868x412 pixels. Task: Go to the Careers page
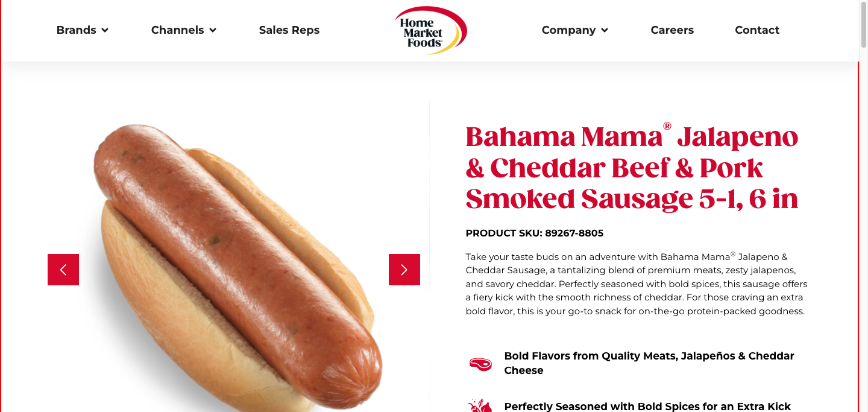click(x=672, y=30)
